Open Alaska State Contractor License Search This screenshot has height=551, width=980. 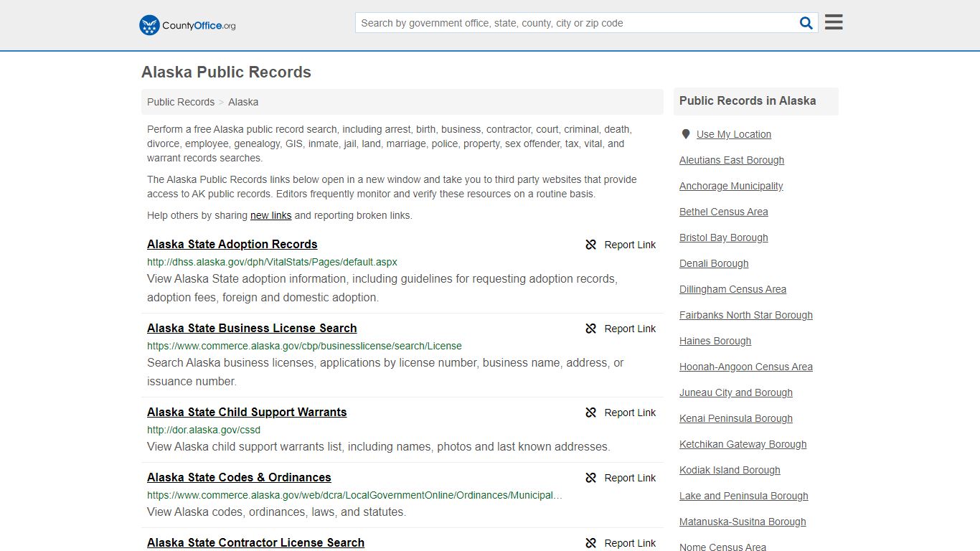tap(255, 542)
